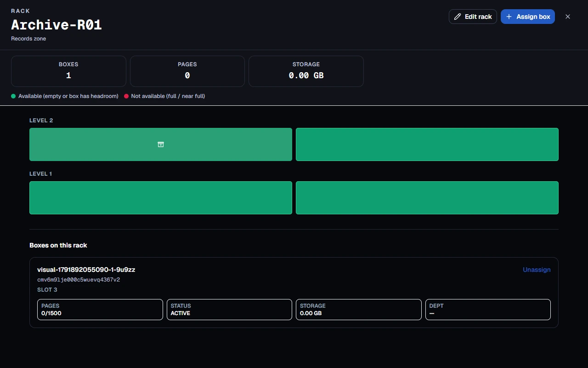588x368 pixels.
Task: Click the Not available legend entry
Action: [164, 96]
